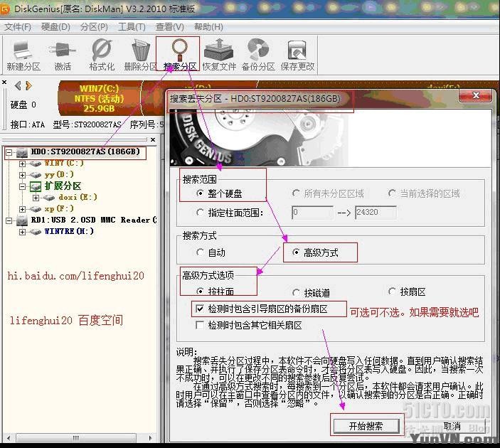Image resolution: width=500 pixels, height=448 pixels.
Task: Open the 文件(F) menu
Action: pyautogui.click(x=18, y=27)
